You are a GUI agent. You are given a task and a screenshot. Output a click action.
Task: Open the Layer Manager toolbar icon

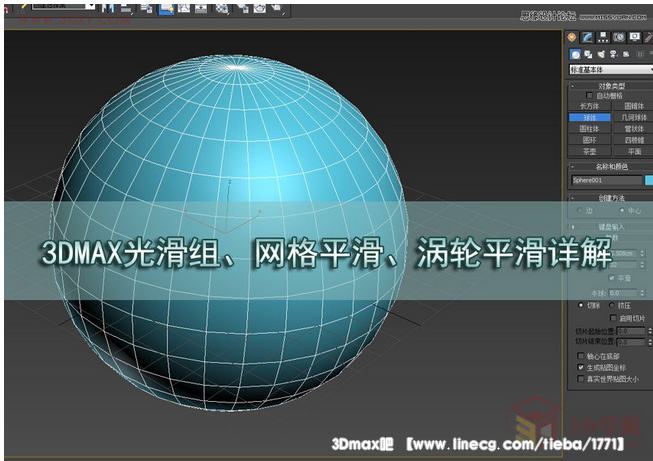146,7
